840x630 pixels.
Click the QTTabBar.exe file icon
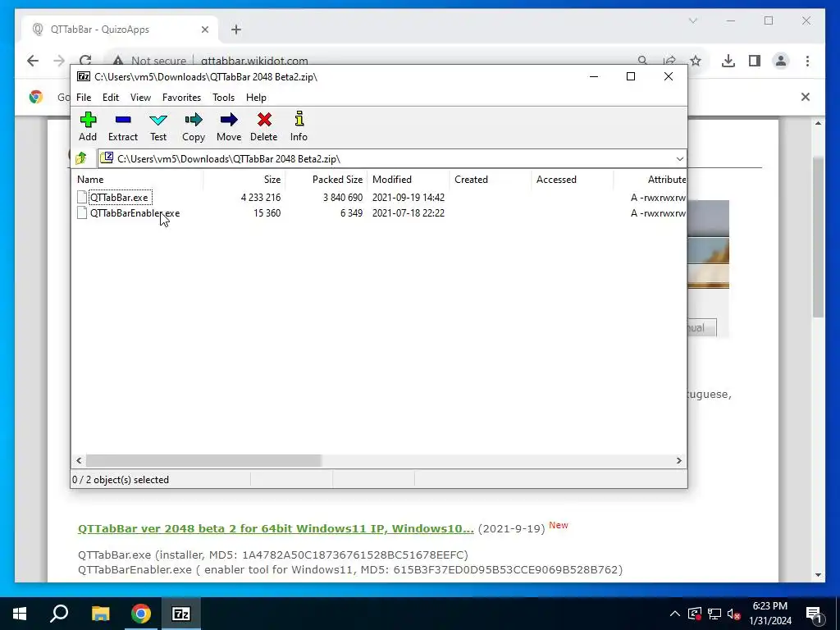[81, 197]
